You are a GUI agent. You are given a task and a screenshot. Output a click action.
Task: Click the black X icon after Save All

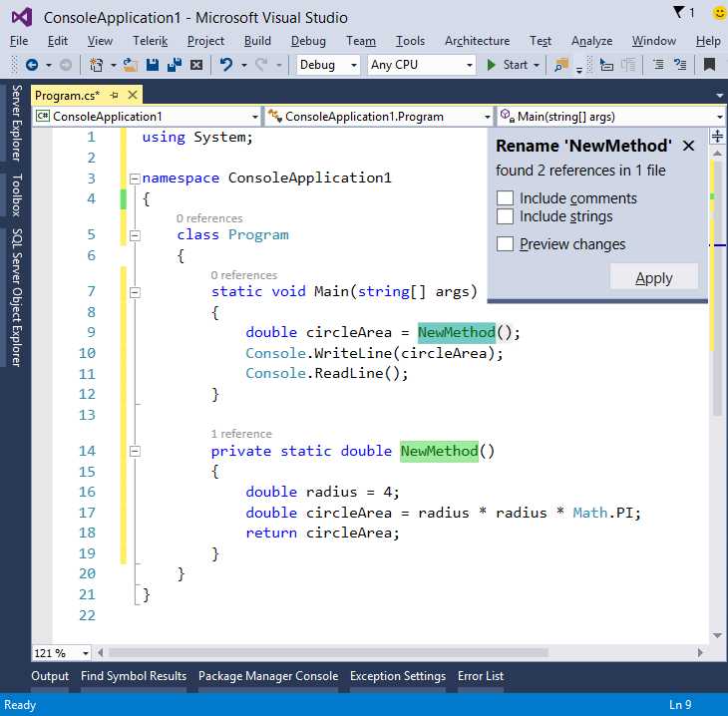tap(196, 65)
